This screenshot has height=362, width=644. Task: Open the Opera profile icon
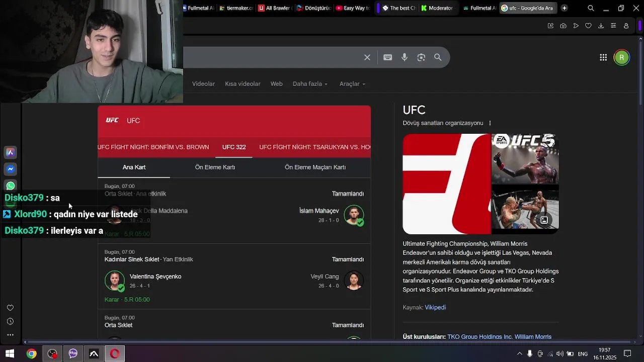(626, 26)
